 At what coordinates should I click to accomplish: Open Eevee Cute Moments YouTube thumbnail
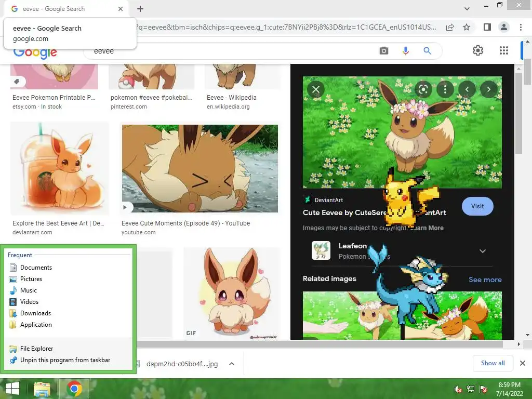pos(200,168)
